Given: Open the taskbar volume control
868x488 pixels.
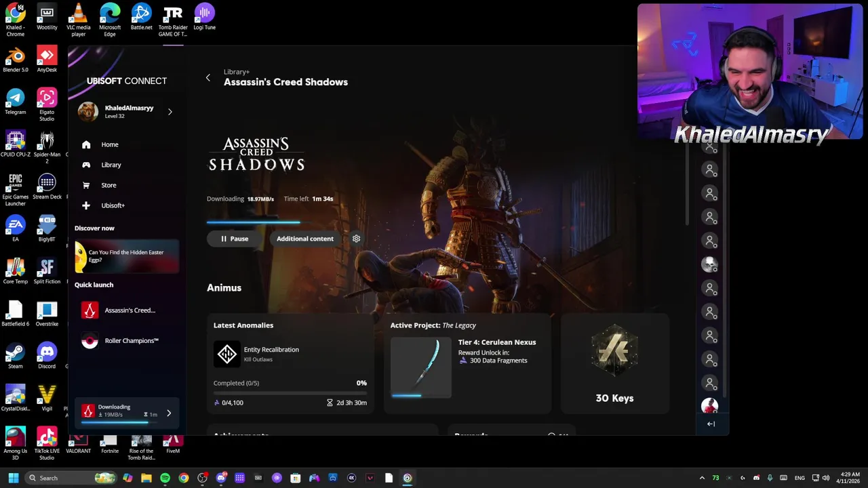Looking at the screenshot, I should click(826, 478).
